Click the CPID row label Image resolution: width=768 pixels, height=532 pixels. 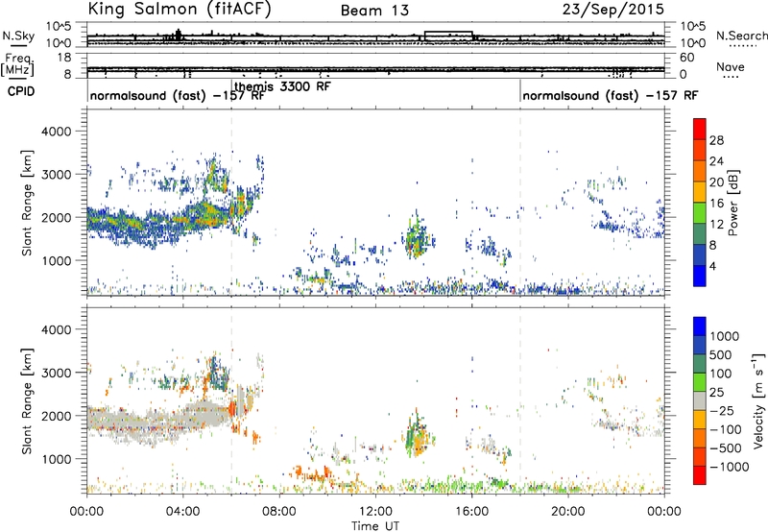pos(21,91)
